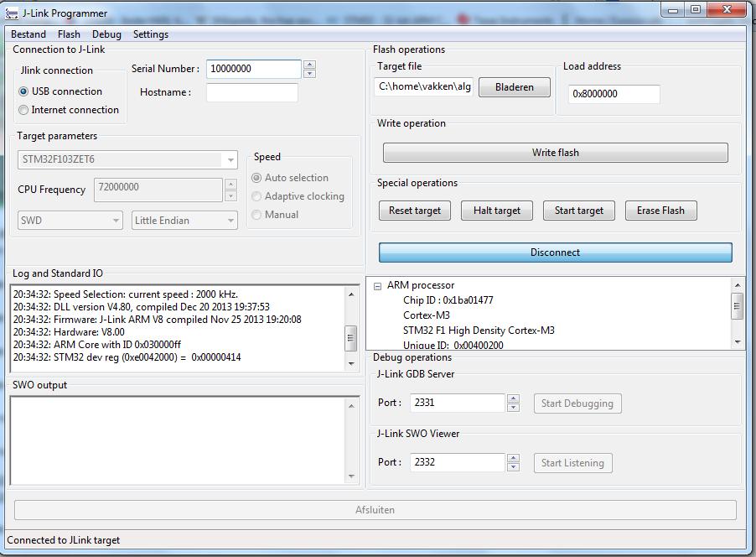756x557 pixels.
Task: Click scroll down arrow in SWO output
Action: pyautogui.click(x=351, y=476)
